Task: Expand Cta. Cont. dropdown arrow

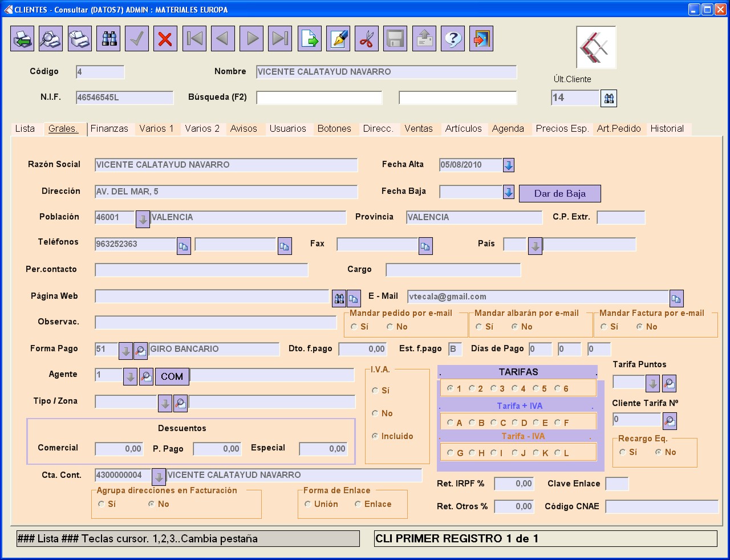Action: 159,477
